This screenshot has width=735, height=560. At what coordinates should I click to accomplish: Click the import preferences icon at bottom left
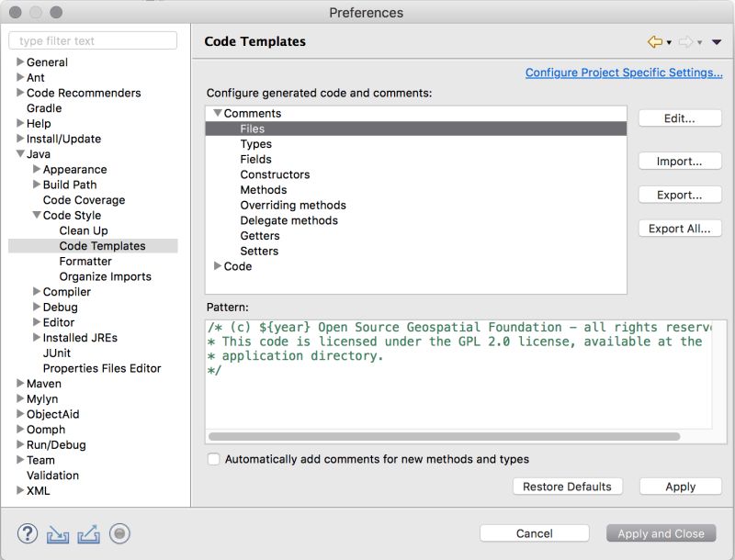58,532
